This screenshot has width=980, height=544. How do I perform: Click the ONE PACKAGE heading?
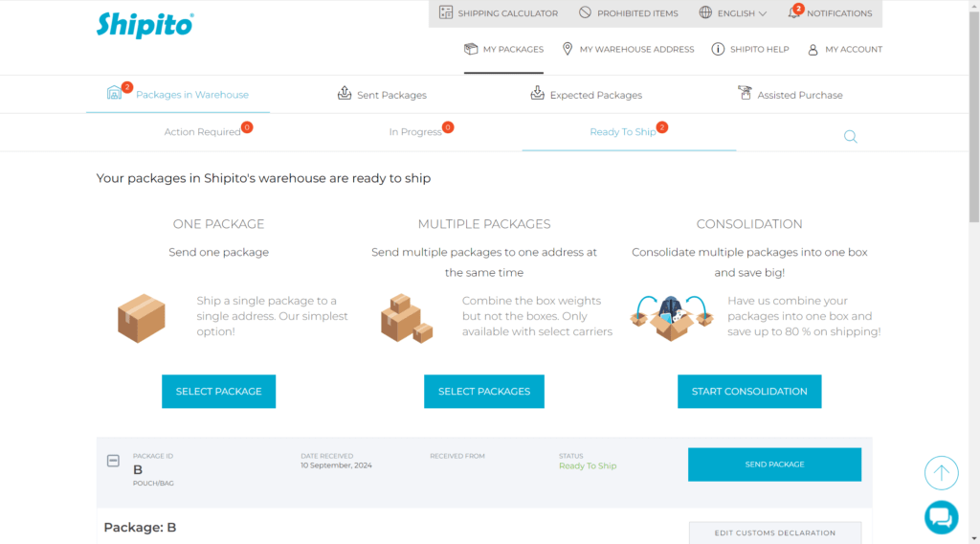pos(219,224)
